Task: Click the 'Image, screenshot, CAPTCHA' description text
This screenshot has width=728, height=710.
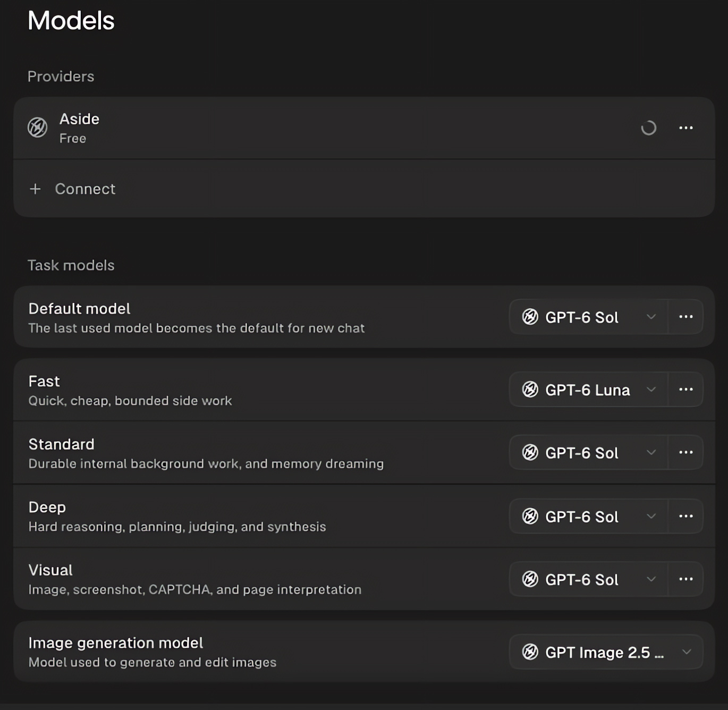Action: click(195, 590)
